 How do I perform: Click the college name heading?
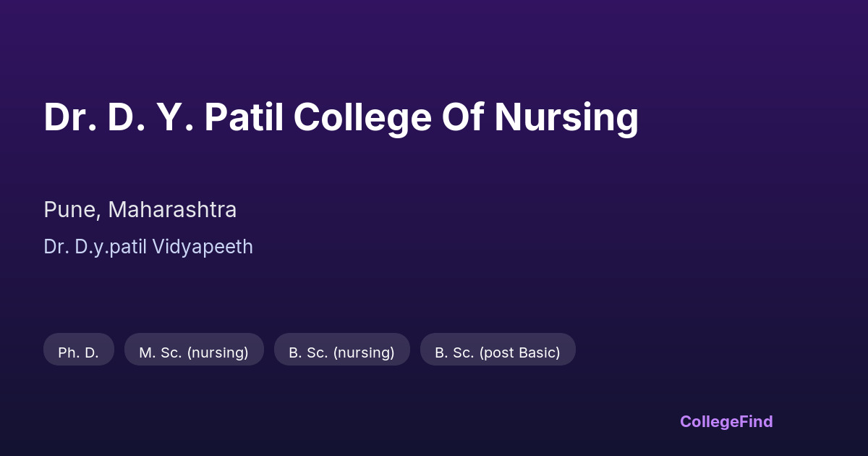pyautogui.click(x=341, y=117)
